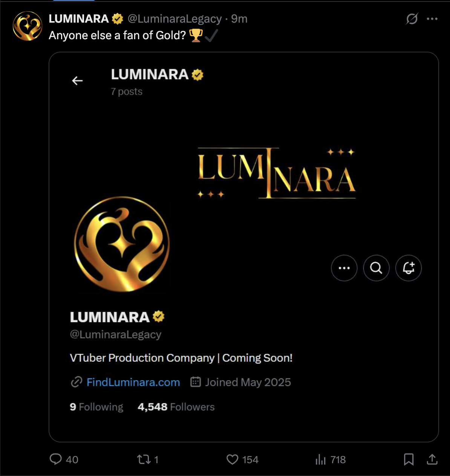Image resolution: width=450 pixels, height=476 pixels.
Task: Click the profile search magnifier button
Action: (376, 268)
